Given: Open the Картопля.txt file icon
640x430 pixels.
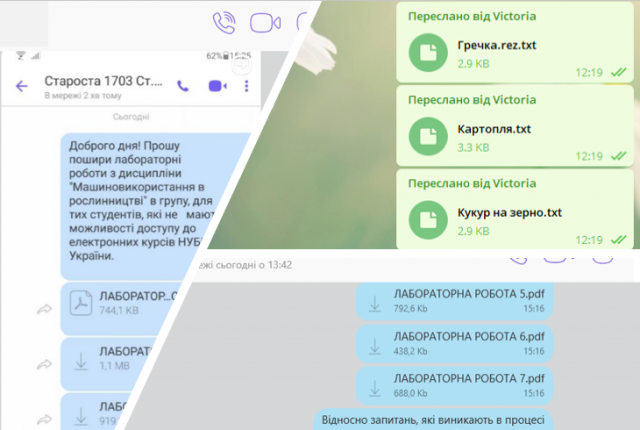Looking at the screenshot, I should pyautogui.click(x=428, y=136).
